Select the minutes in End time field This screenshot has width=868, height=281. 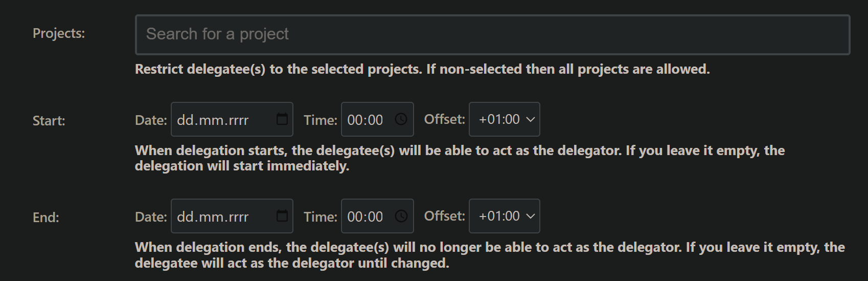click(x=375, y=217)
